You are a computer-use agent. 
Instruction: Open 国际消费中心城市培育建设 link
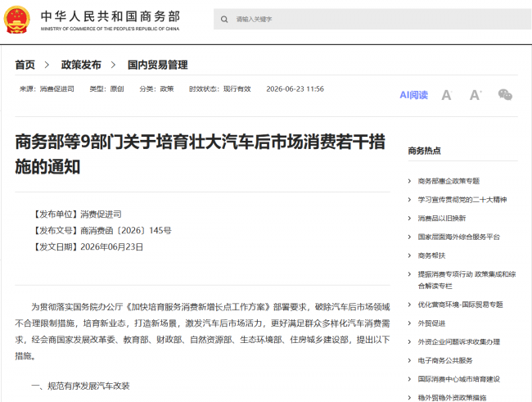coord(458,379)
